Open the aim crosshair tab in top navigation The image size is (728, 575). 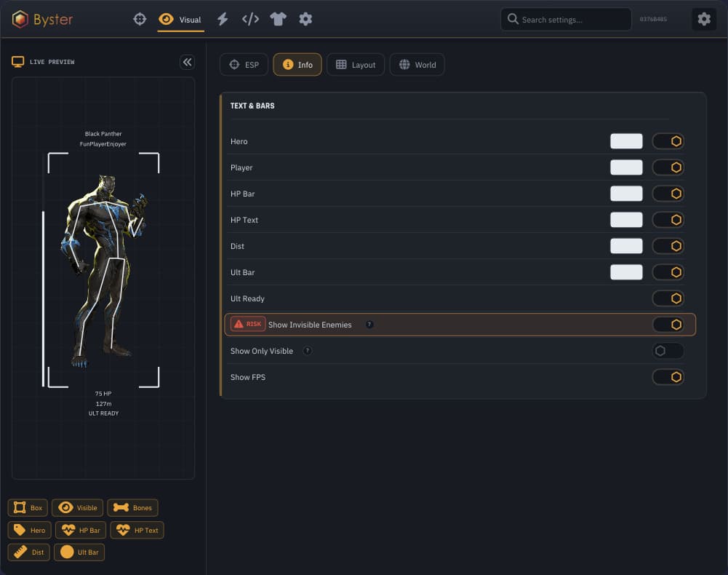(140, 19)
